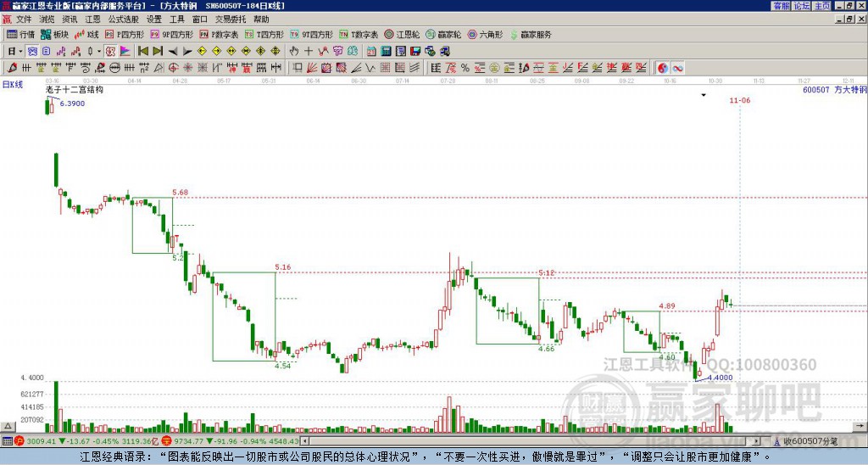Open the P数字表 tool
Image resolution: width=868 pixels, height=465 pixels.
tap(219, 34)
